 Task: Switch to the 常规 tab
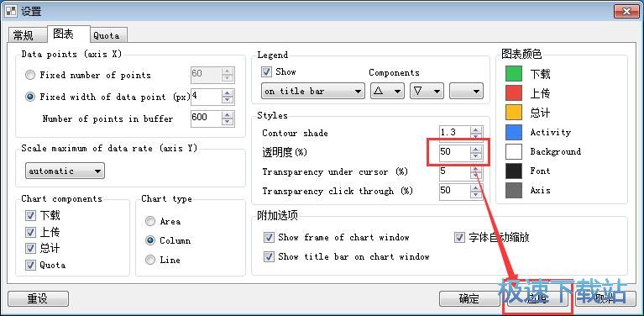pyautogui.click(x=24, y=36)
